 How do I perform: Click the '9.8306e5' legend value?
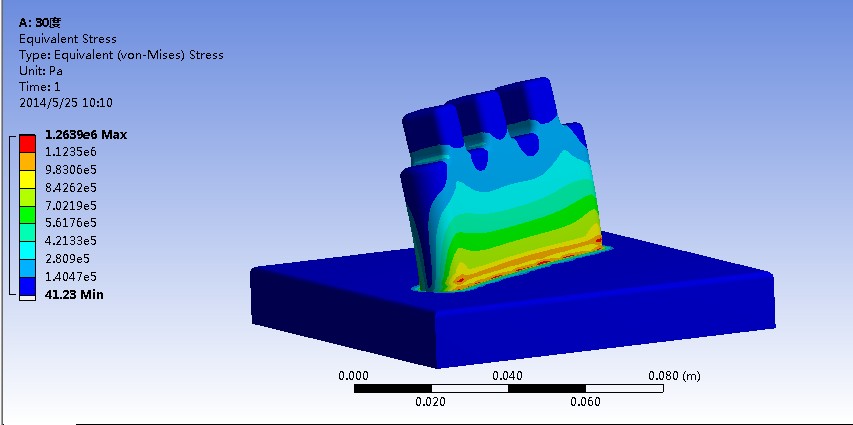[x=71, y=170]
